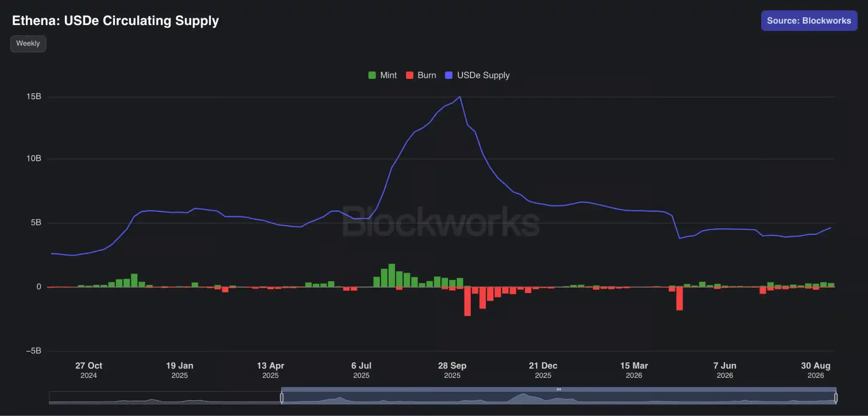Click the 30 Aug 2026 axis label

[x=816, y=370]
